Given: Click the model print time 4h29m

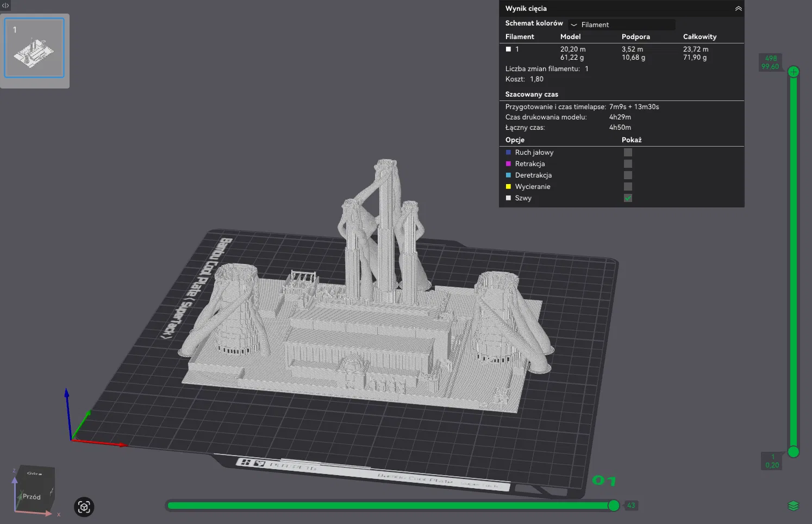Looking at the screenshot, I should (x=620, y=117).
